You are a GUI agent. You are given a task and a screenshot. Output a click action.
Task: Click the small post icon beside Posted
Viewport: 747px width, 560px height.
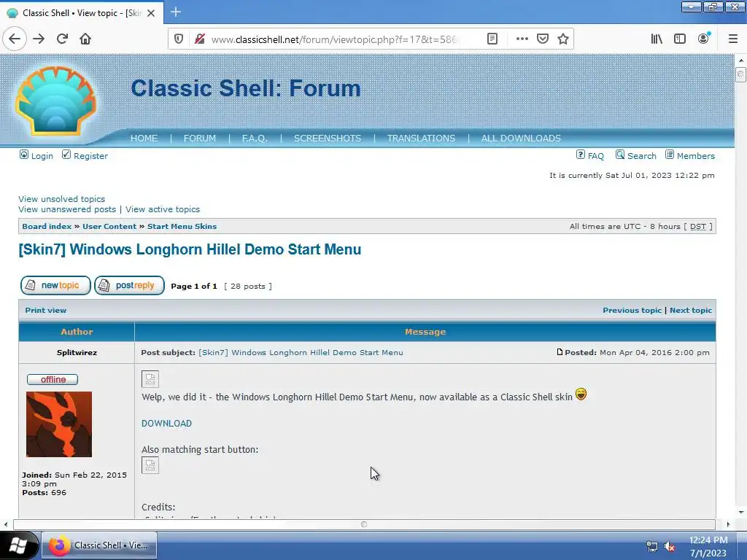[x=560, y=352]
